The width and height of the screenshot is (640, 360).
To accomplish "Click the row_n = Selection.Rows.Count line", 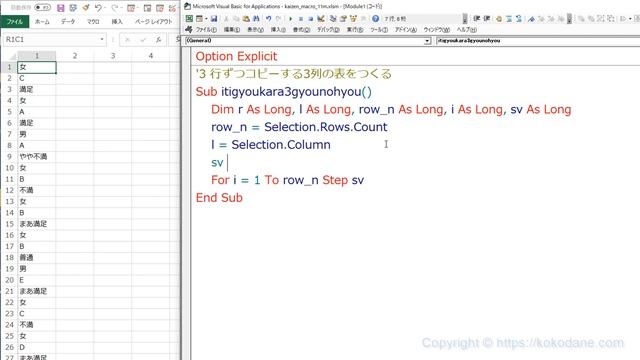I will coord(299,127).
